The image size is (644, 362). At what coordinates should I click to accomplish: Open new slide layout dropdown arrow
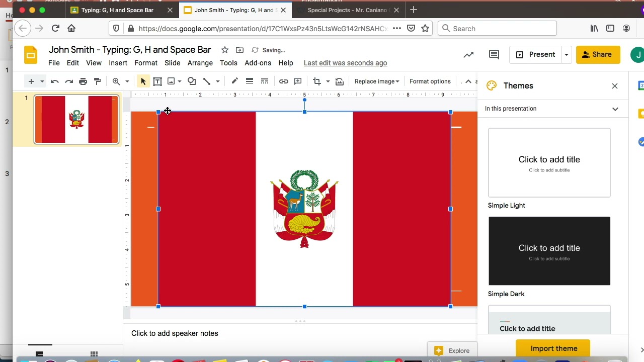[42, 81]
